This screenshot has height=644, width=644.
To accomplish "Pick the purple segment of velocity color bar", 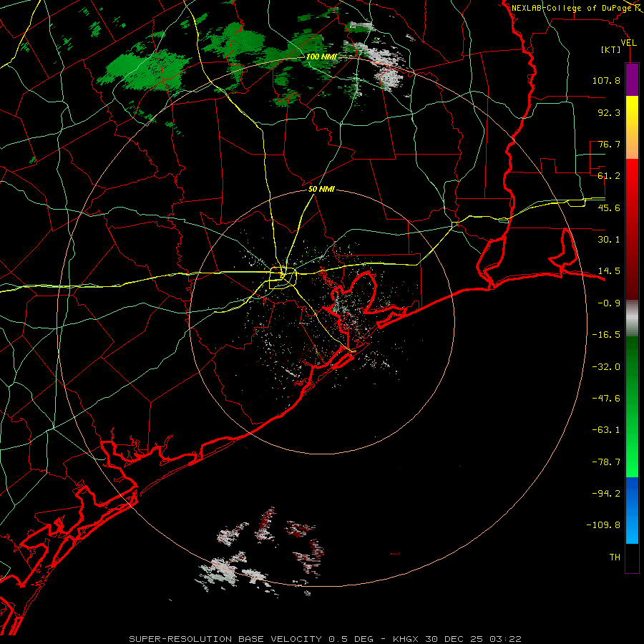I will (632, 79).
